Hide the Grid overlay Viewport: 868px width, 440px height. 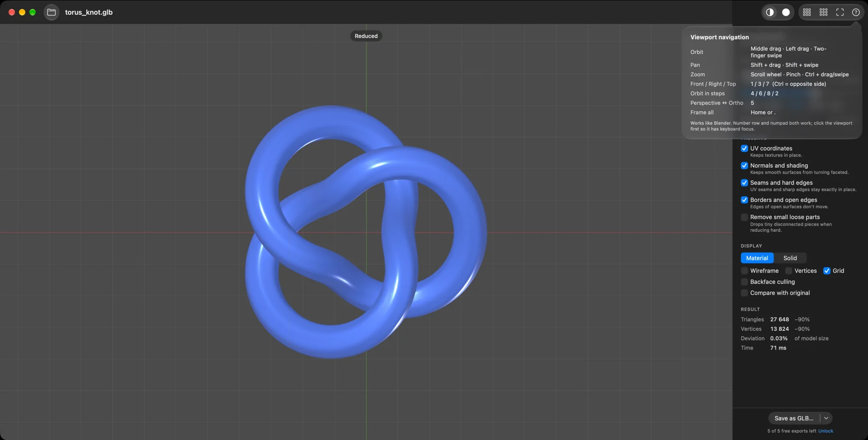[827, 271]
